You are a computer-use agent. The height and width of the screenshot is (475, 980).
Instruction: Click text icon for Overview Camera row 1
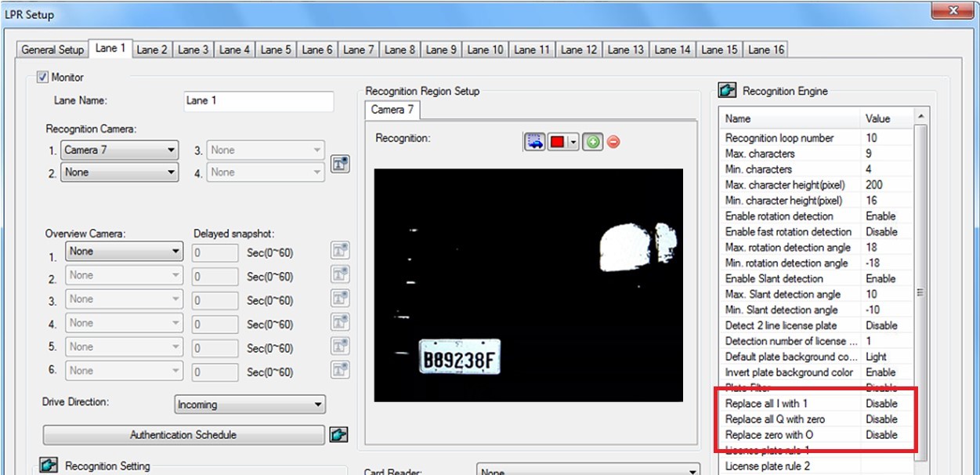pos(339,252)
